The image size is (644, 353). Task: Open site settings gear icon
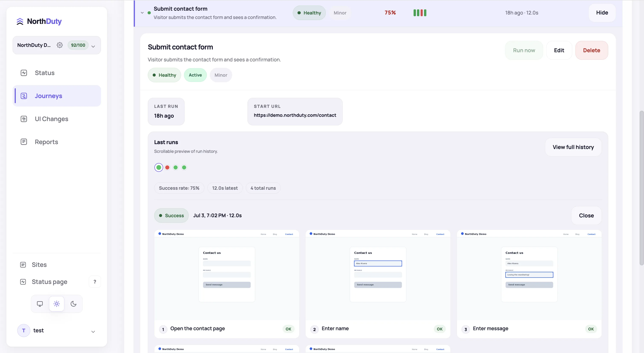point(59,45)
